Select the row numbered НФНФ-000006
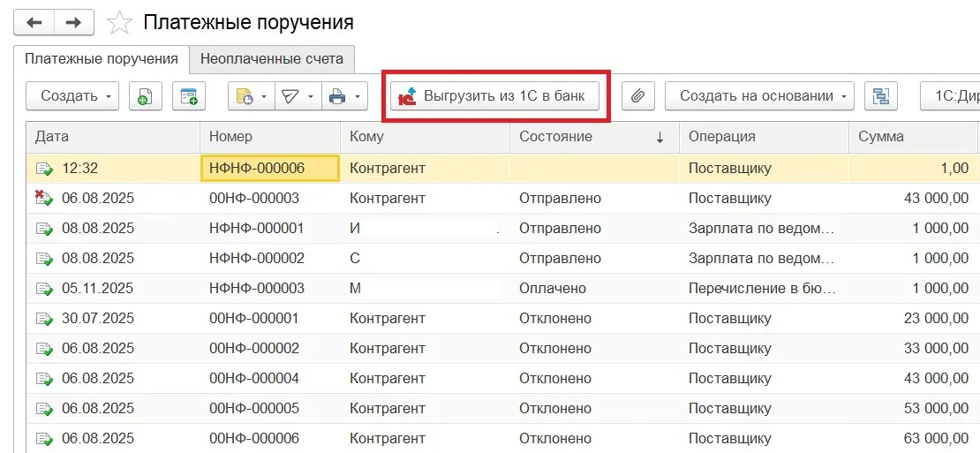Image resolution: width=980 pixels, height=453 pixels. pyautogui.click(x=269, y=169)
